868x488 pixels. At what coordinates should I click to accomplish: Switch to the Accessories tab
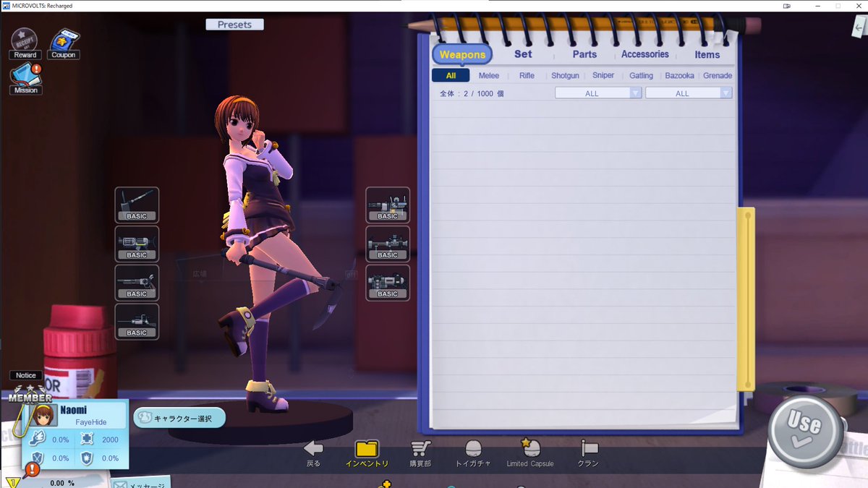[644, 54]
